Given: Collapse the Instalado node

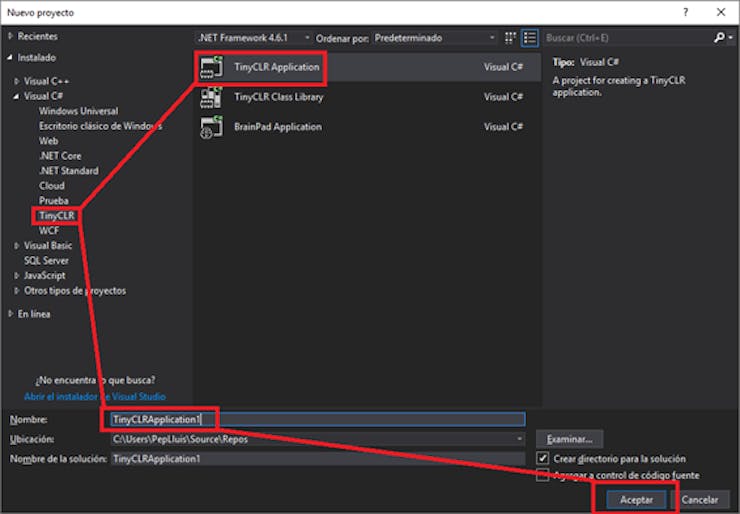Looking at the screenshot, I should pos(10,58).
